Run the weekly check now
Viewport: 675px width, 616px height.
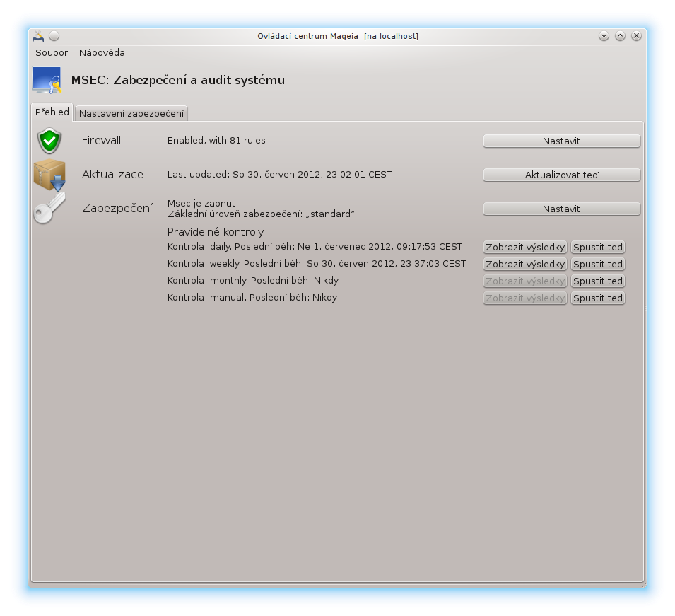click(x=598, y=264)
